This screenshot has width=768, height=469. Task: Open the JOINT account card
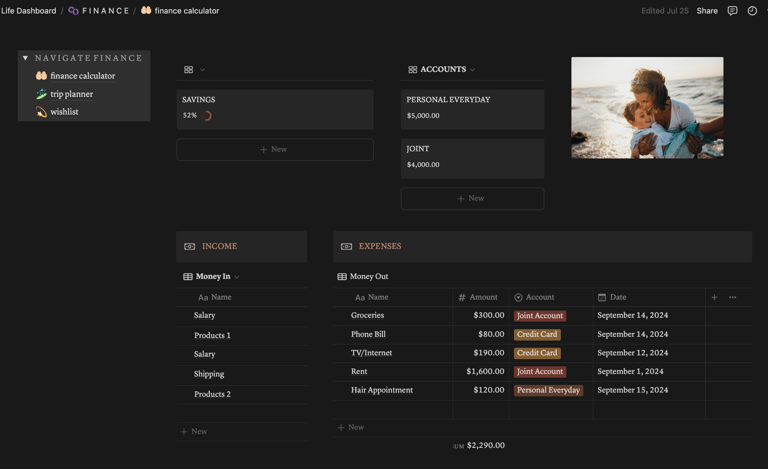click(x=472, y=159)
